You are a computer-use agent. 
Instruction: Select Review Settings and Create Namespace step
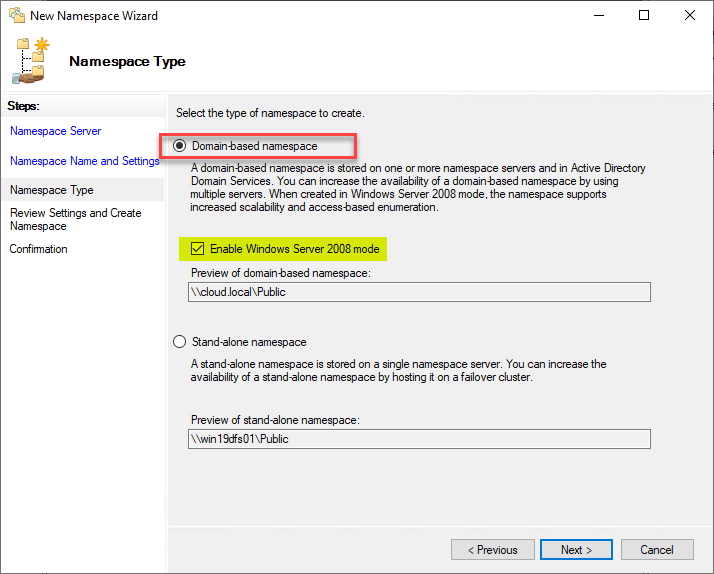tap(76, 219)
